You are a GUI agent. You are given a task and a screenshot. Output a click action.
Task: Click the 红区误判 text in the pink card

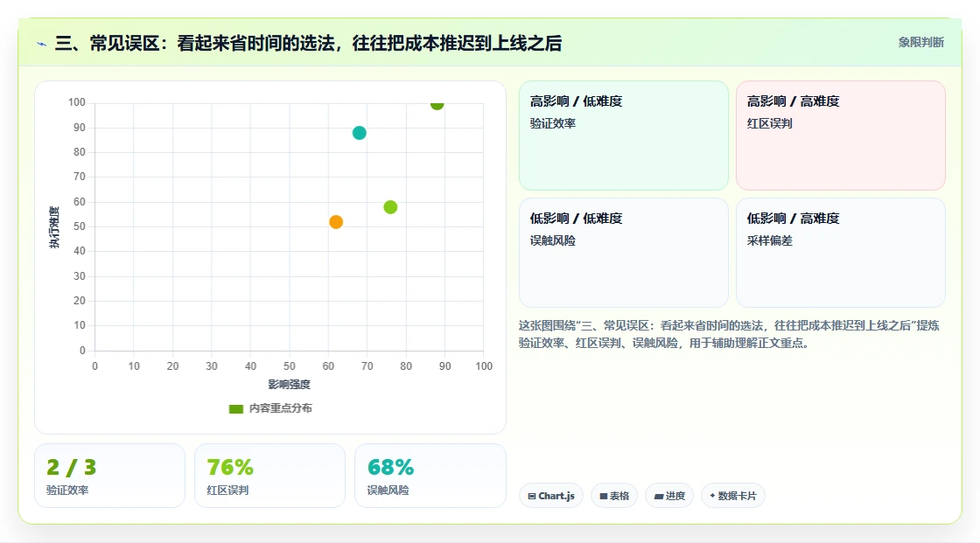(x=769, y=123)
